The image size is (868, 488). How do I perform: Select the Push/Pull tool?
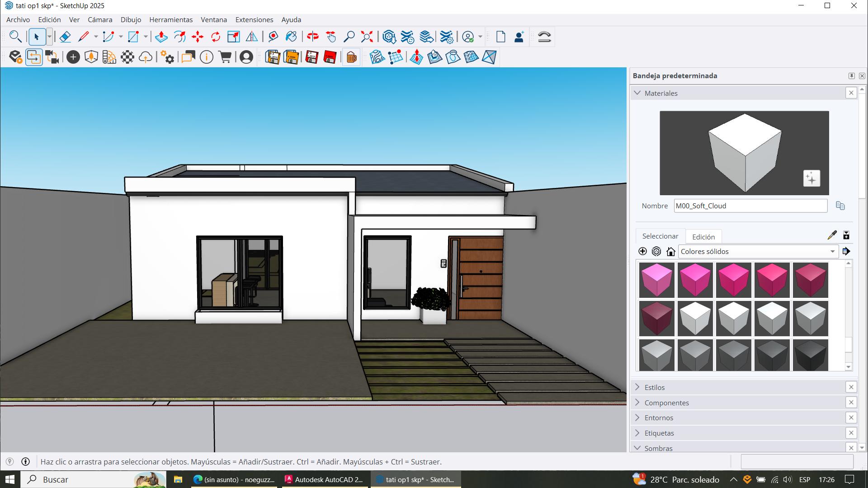[x=161, y=37]
